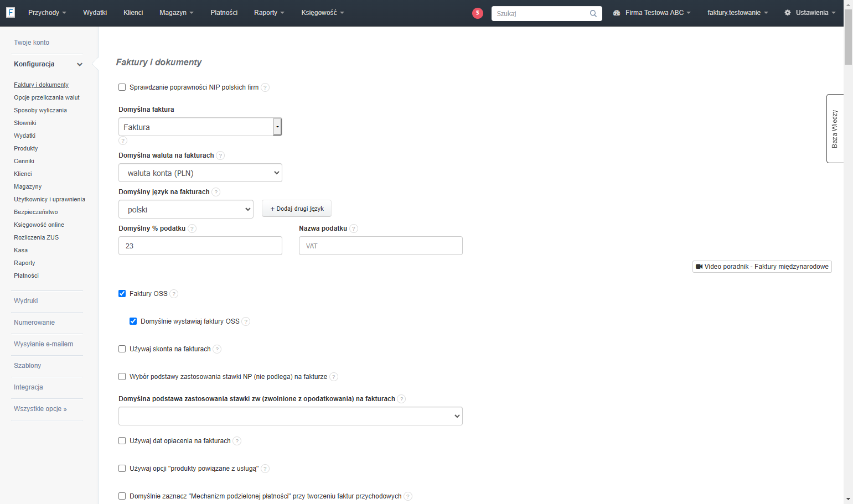This screenshot has height=504, width=853.
Task: Open Wszystkie opcje » link
Action: 40,409
